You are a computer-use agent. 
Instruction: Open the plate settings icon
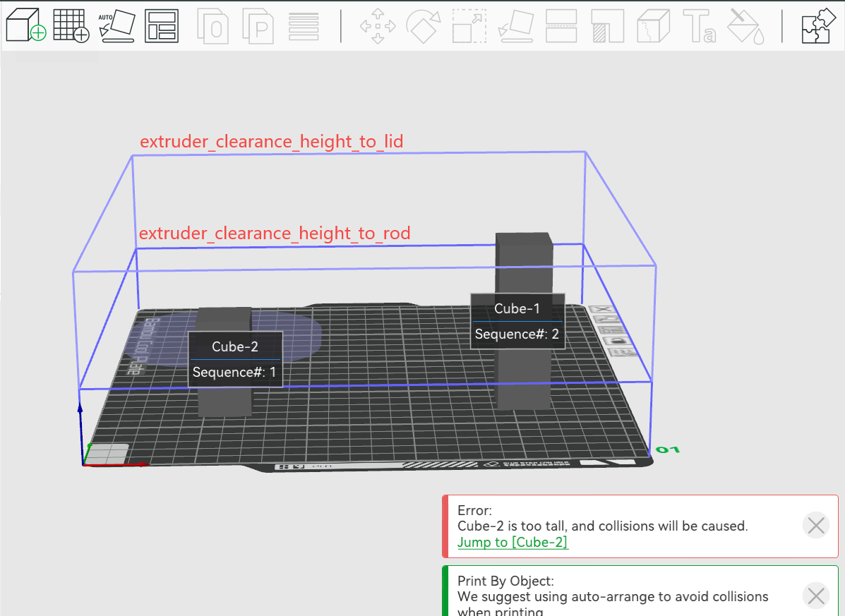click(x=623, y=352)
